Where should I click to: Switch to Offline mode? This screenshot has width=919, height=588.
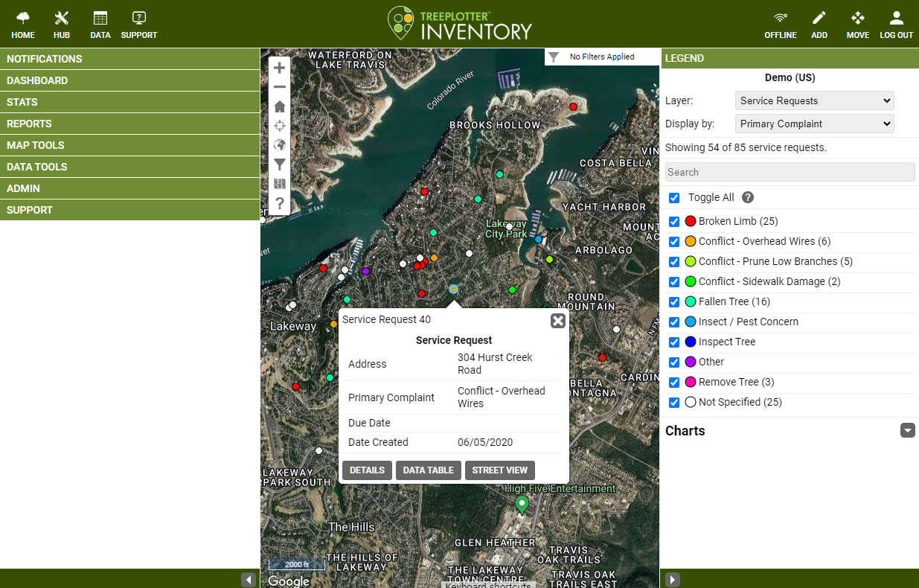tap(780, 22)
